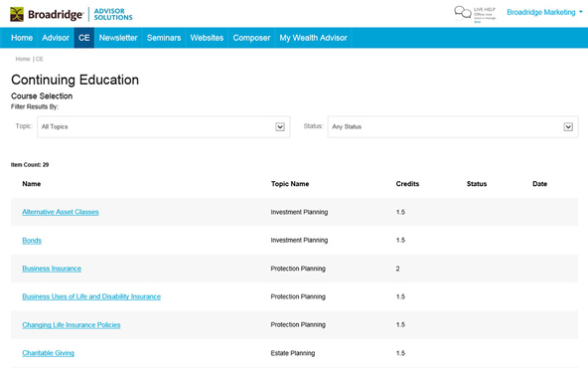The image size is (588, 368).
Task: Select the All Topics combo box
Action: coord(164,127)
